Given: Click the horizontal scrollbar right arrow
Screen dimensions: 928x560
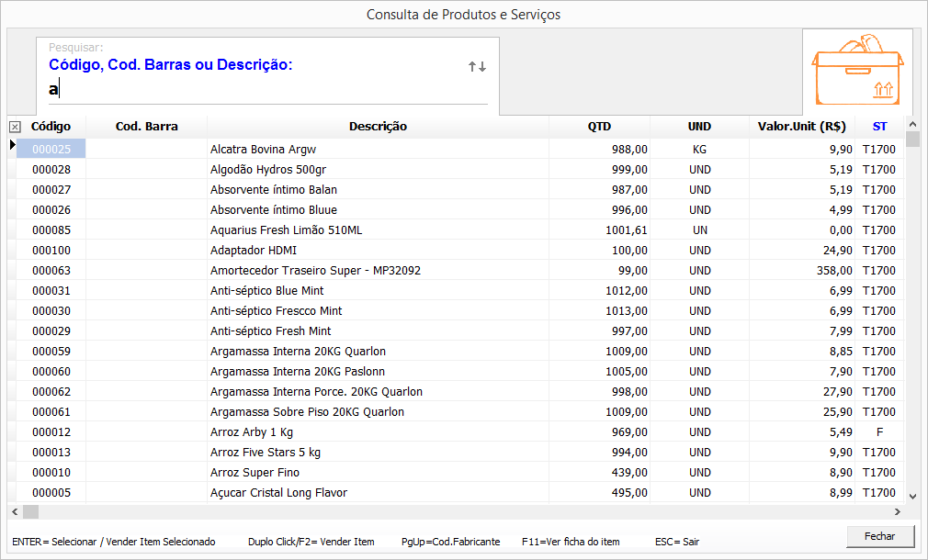Looking at the screenshot, I should [x=898, y=511].
